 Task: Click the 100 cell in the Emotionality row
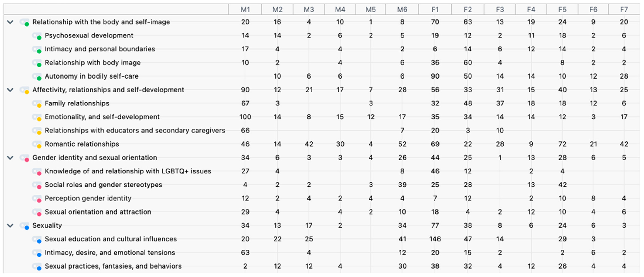coord(245,117)
